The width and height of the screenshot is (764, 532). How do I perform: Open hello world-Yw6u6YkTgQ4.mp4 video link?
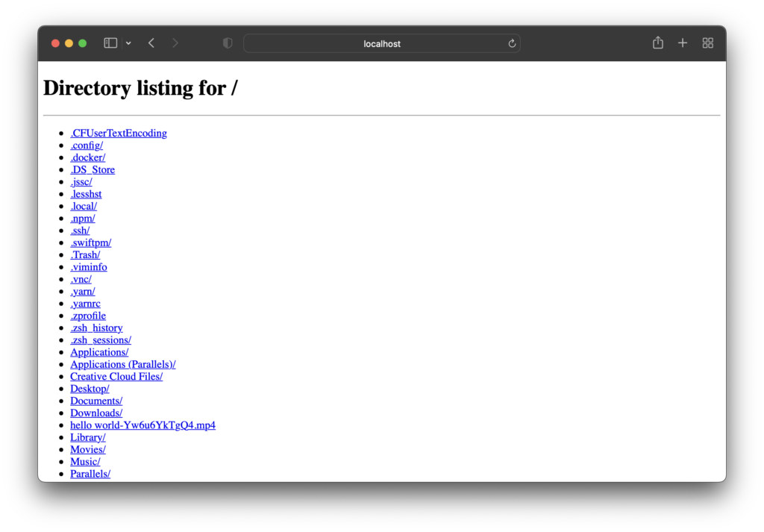pos(143,425)
